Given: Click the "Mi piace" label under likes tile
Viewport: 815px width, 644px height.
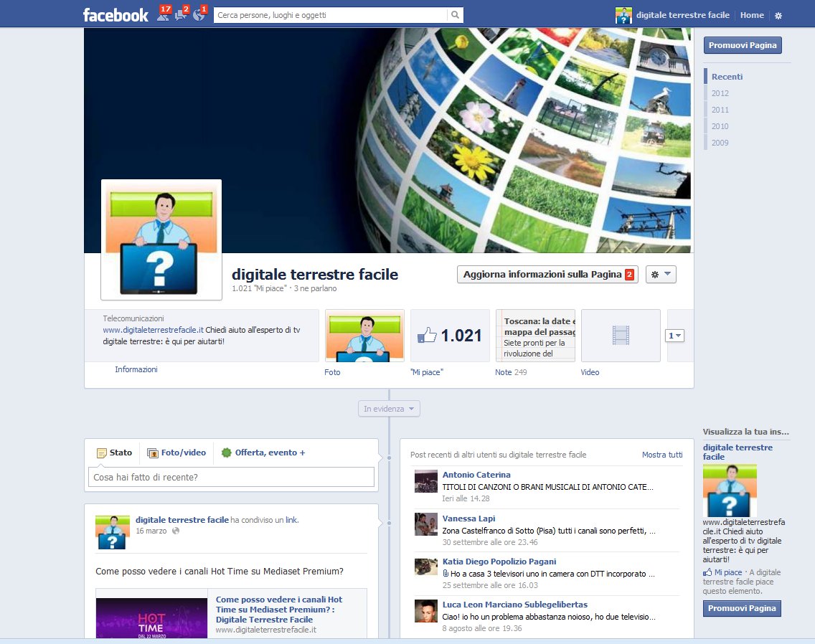Looking at the screenshot, I should 427,372.
